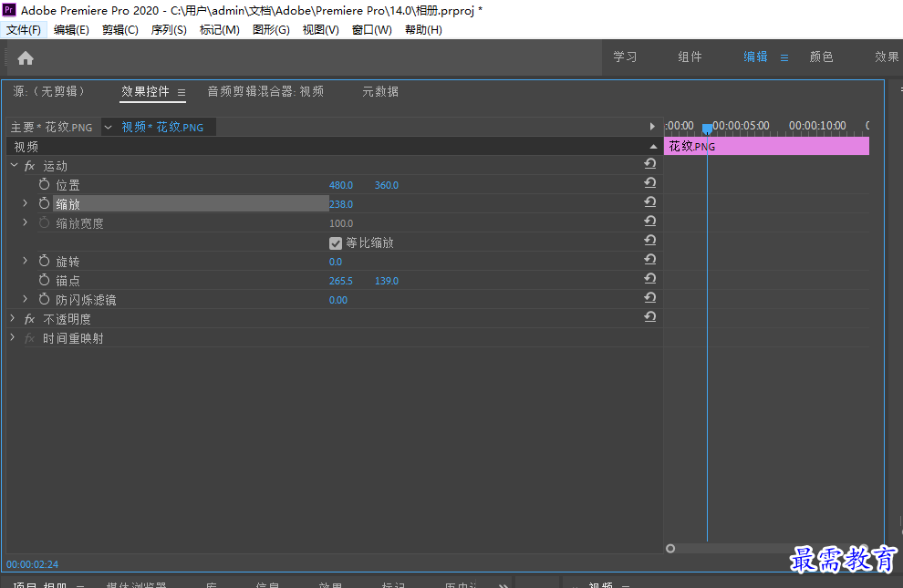The width and height of the screenshot is (903, 588).
Task: Edit the scale value 238.0
Action: (x=341, y=204)
